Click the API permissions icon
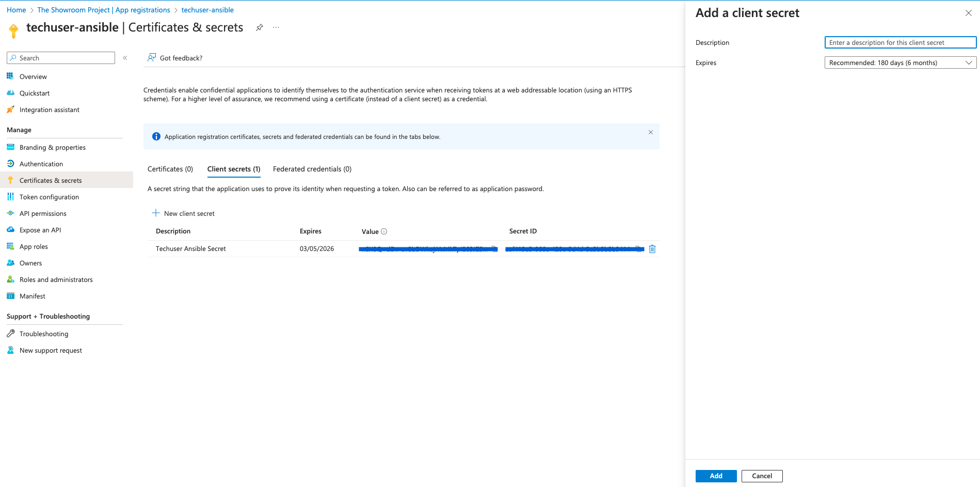 click(x=10, y=213)
